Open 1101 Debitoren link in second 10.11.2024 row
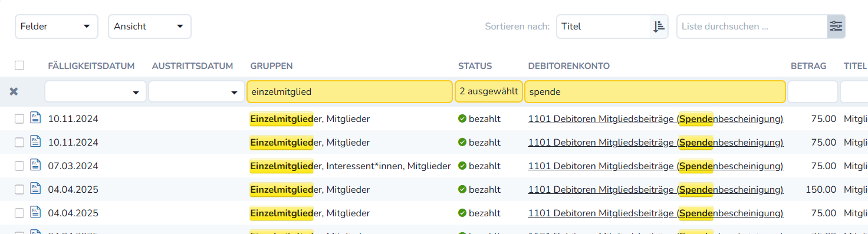This screenshot has width=868, height=234. click(x=656, y=142)
